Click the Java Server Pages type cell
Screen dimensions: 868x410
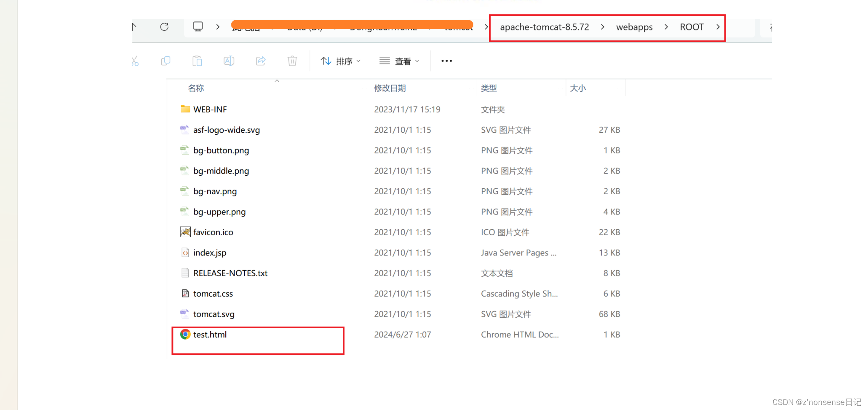(x=518, y=252)
